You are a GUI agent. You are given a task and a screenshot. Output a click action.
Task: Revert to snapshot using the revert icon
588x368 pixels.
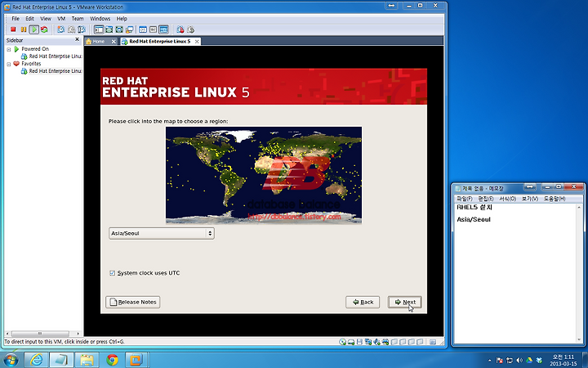tap(71, 29)
